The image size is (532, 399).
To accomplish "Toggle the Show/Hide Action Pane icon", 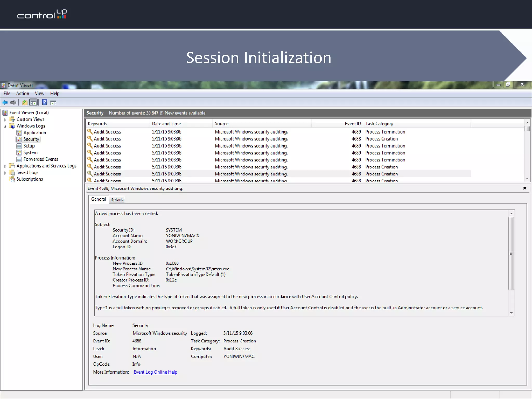I will point(53,103).
